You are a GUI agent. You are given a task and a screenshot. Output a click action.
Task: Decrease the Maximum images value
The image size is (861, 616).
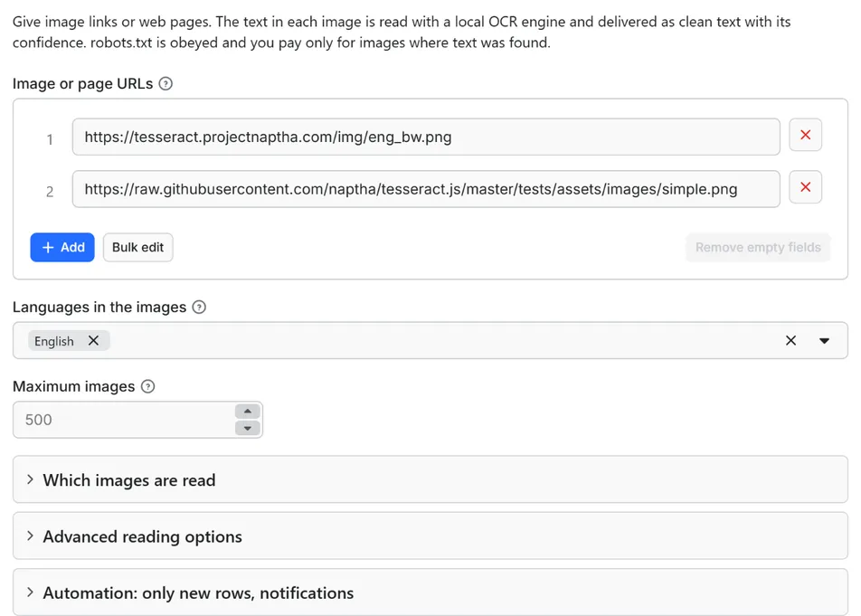248,428
